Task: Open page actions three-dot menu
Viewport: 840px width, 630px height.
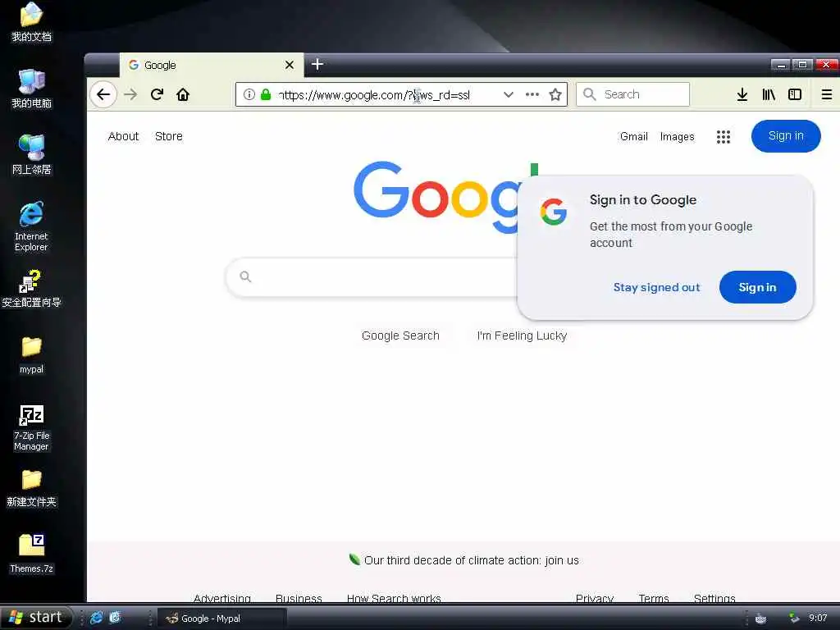Action: 532,95
